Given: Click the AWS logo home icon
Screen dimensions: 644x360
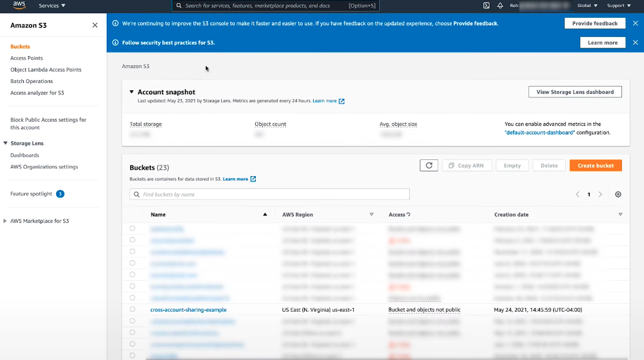Looking at the screenshot, I should (x=19, y=5).
